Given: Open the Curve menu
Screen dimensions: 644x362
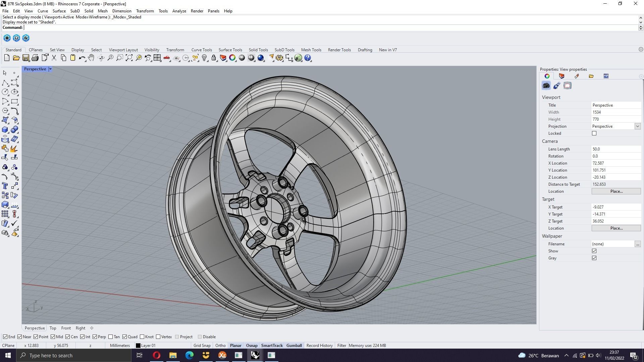Looking at the screenshot, I should pos(43,11).
